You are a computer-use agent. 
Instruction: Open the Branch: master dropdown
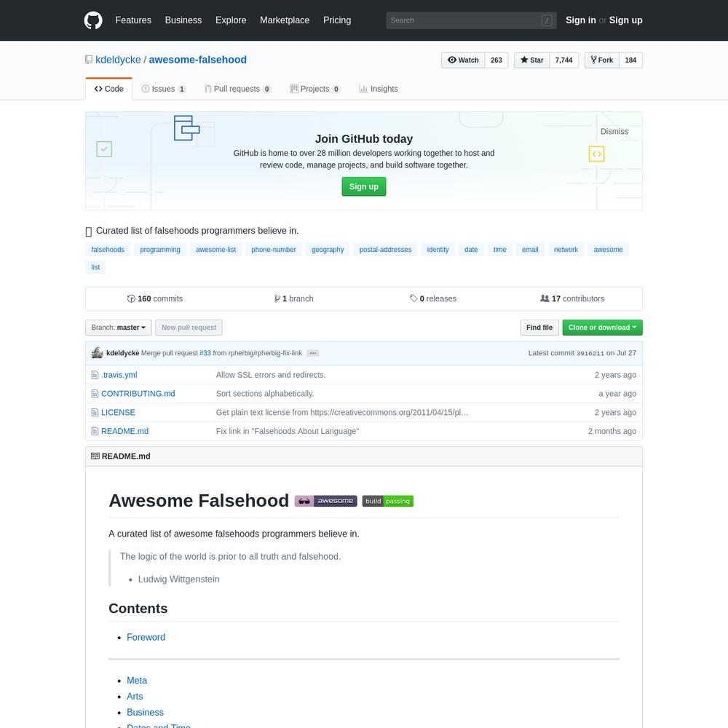119,328
